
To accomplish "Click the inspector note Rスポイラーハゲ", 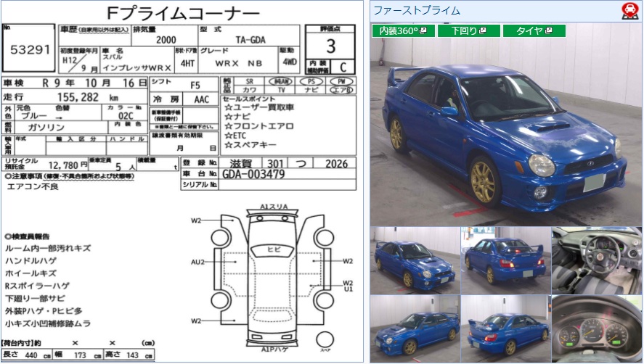I will (x=37, y=286).
